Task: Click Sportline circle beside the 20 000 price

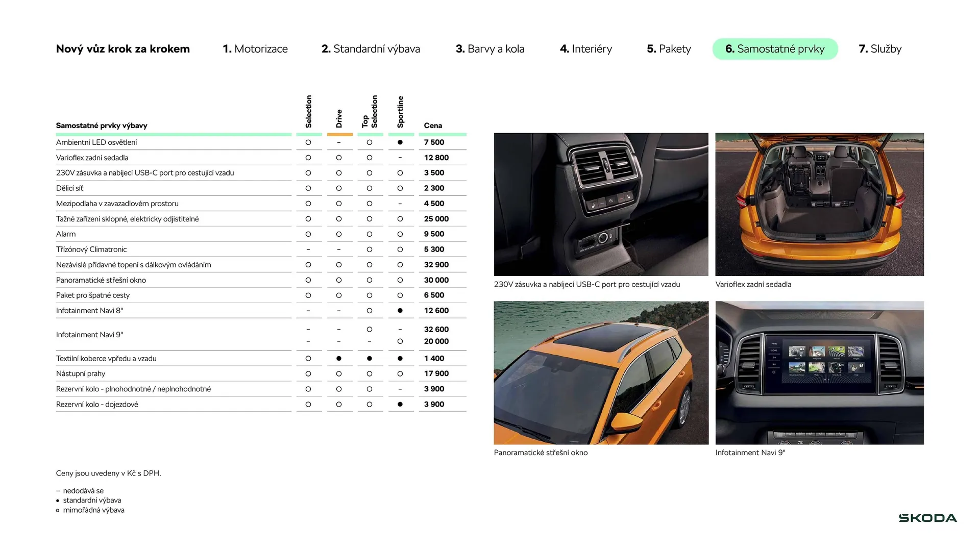Action: [400, 341]
